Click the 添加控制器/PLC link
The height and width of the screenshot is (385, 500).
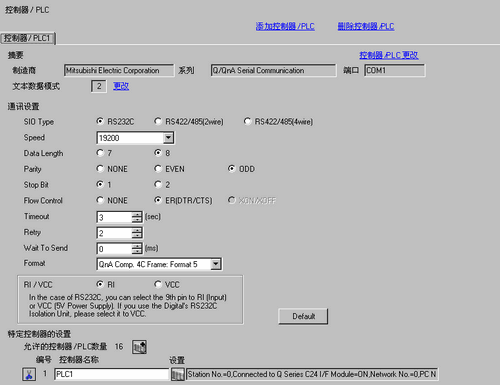[285, 26]
